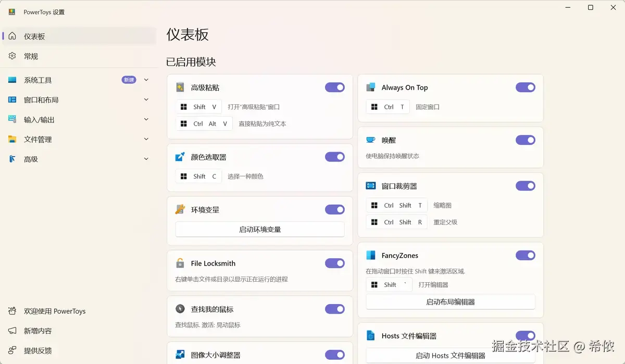Click the Hosts 文件编辑器 module icon
The image size is (625, 364).
371,336
